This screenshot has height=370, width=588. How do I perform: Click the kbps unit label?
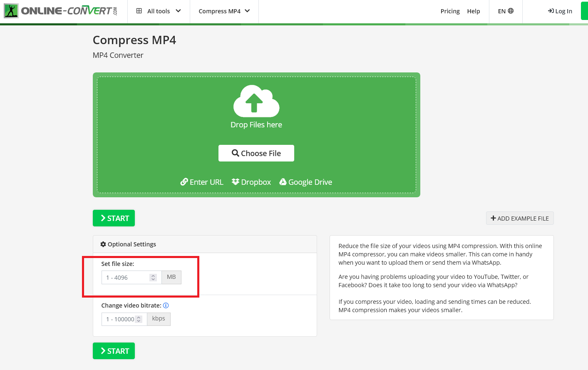tap(159, 319)
